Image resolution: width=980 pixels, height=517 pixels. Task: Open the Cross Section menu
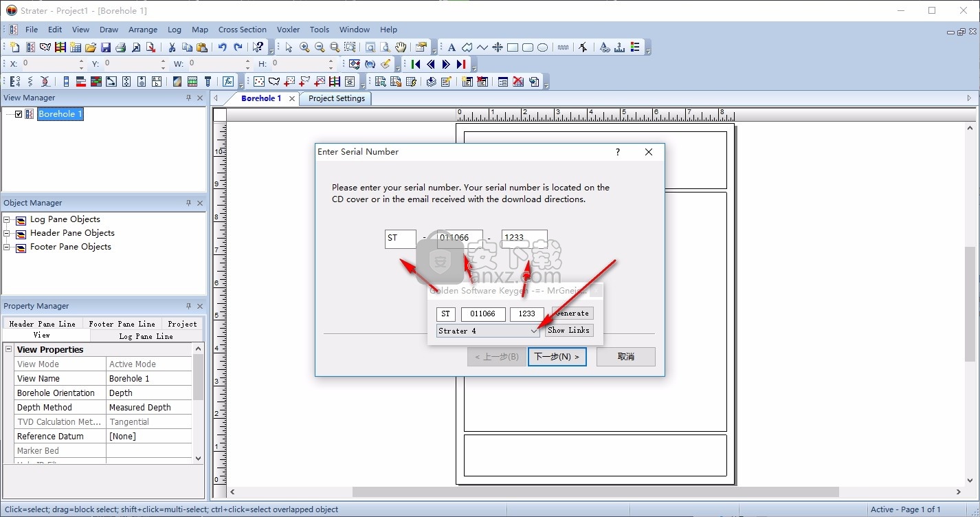(243, 30)
